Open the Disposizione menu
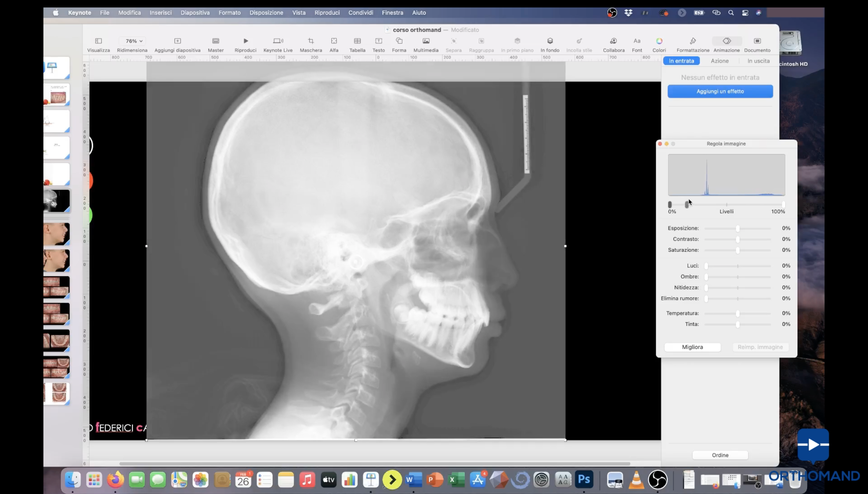868x494 pixels. [x=266, y=13]
